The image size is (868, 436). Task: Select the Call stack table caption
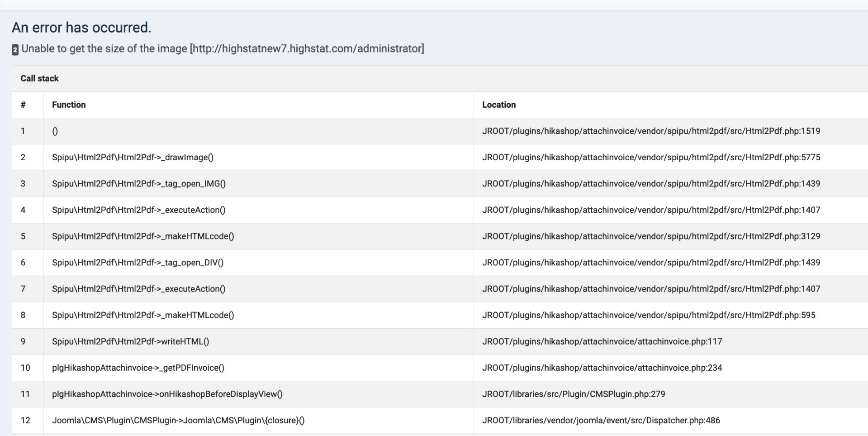coord(40,78)
